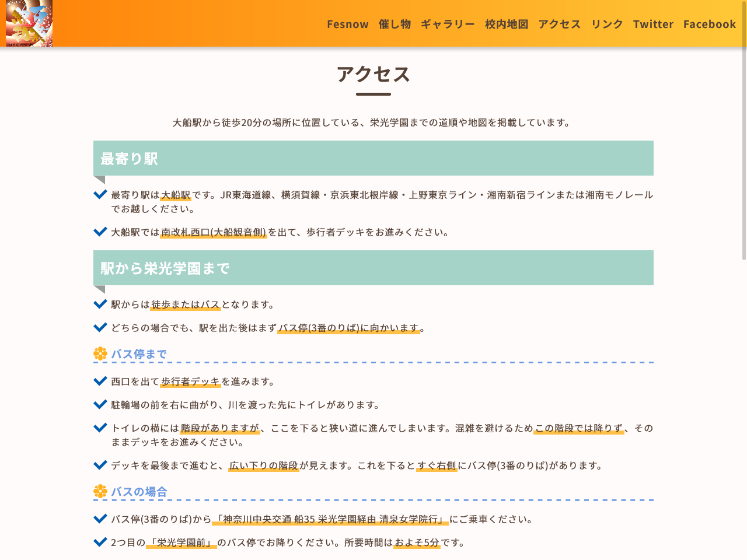Click the highlighted 神奈川中央交通 船35 bus route text

(x=330, y=519)
